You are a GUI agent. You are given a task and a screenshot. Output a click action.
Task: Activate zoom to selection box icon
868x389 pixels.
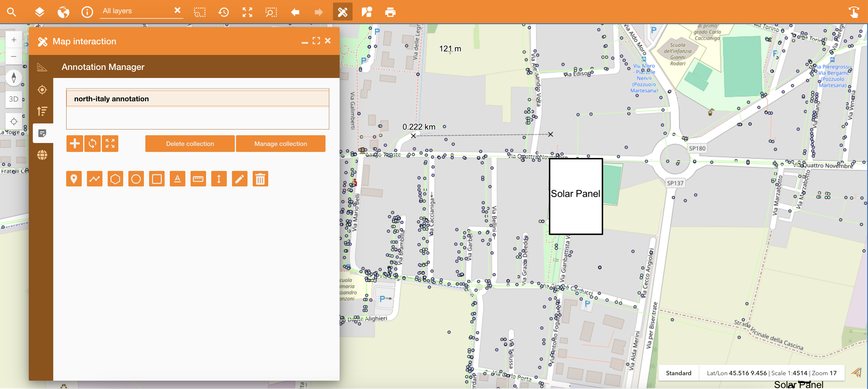pyautogui.click(x=271, y=12)
